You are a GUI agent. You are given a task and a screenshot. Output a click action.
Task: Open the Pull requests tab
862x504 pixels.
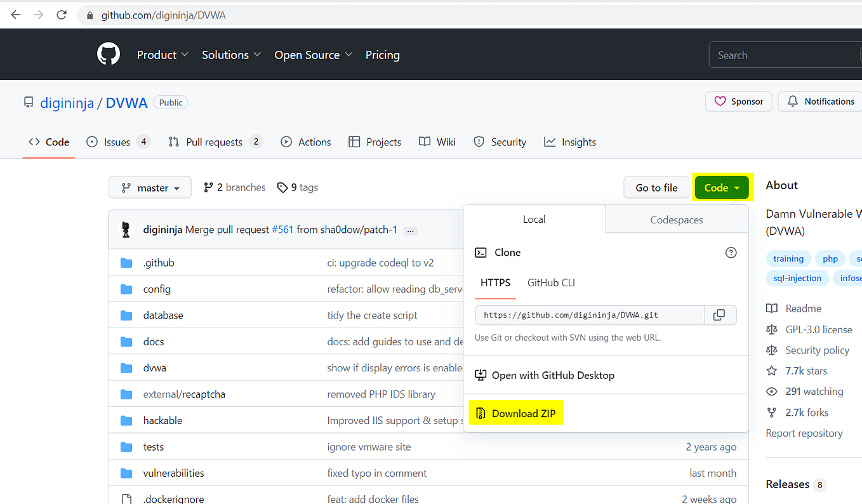215,142
